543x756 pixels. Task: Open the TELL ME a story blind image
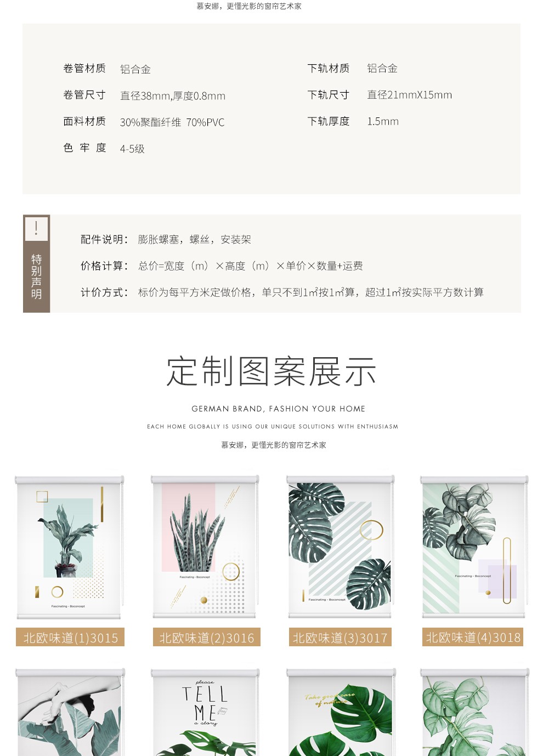pos(205,712)
